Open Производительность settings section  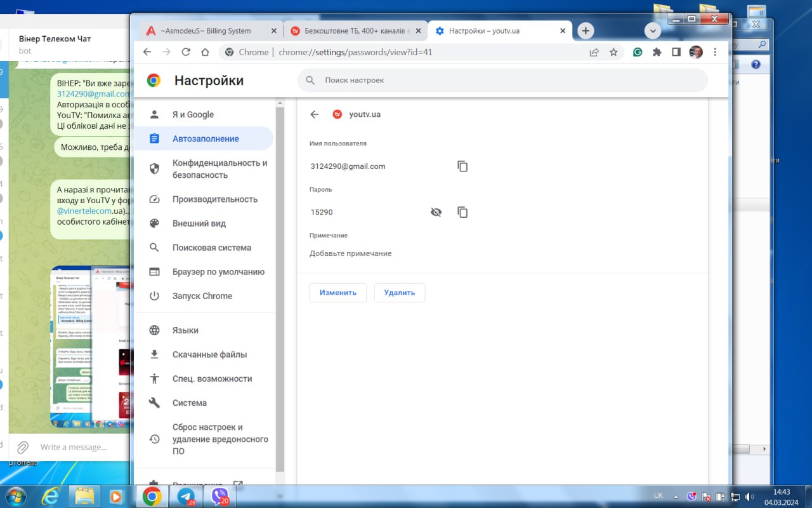(204, 199)
